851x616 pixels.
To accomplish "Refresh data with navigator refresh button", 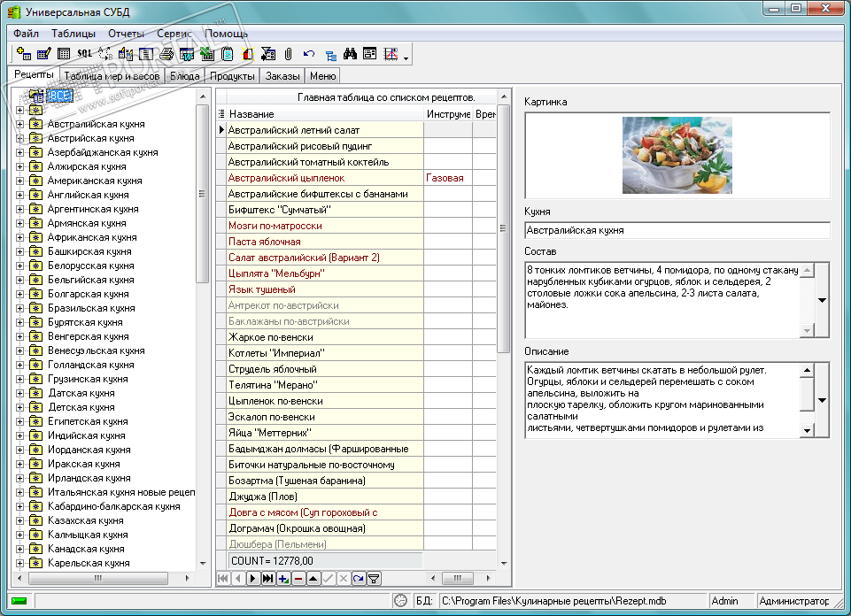I will pyautogui.click(x=359, y=579).
